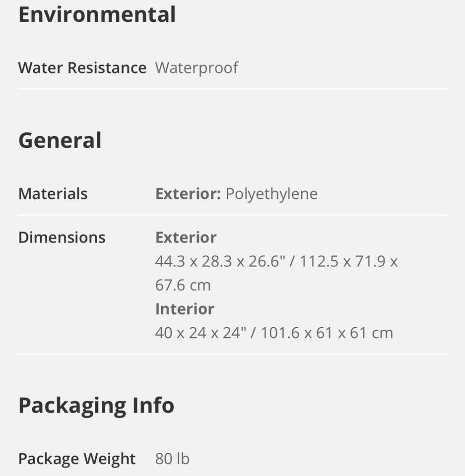The image size is (465, 476).
Task: Select the Dimensions row label
Action: click(x=62, y=238)
